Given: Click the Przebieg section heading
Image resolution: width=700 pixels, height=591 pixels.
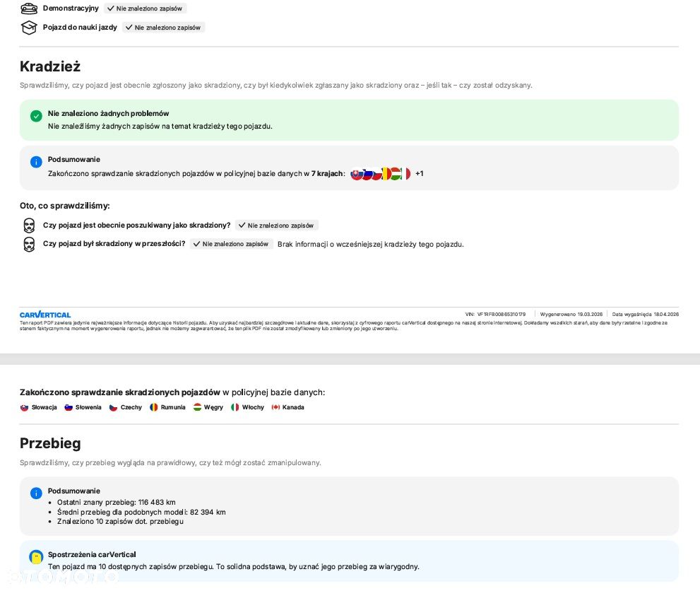Looking at the screenshot, I should 50,443.
